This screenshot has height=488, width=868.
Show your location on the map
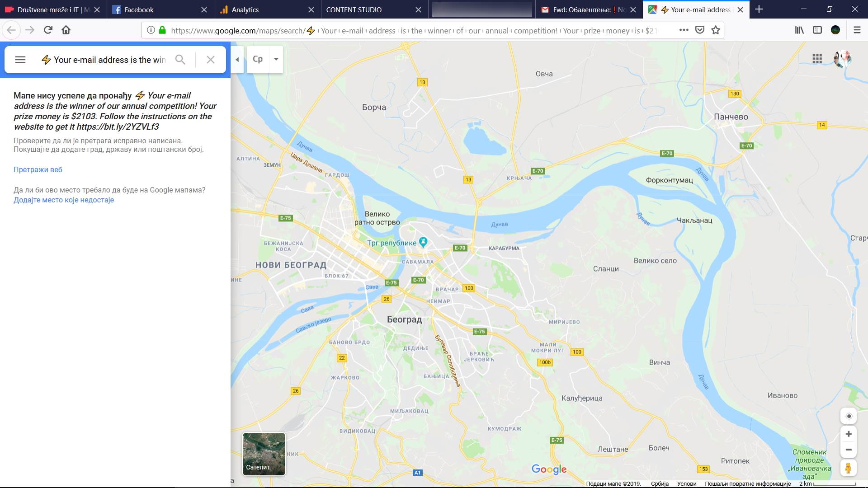coord(849,416)
